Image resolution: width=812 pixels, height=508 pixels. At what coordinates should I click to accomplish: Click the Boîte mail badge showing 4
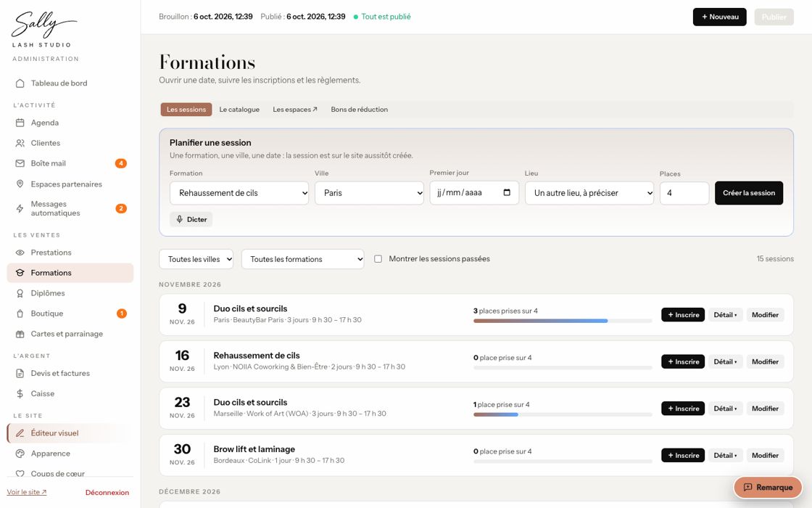point(120,163)
